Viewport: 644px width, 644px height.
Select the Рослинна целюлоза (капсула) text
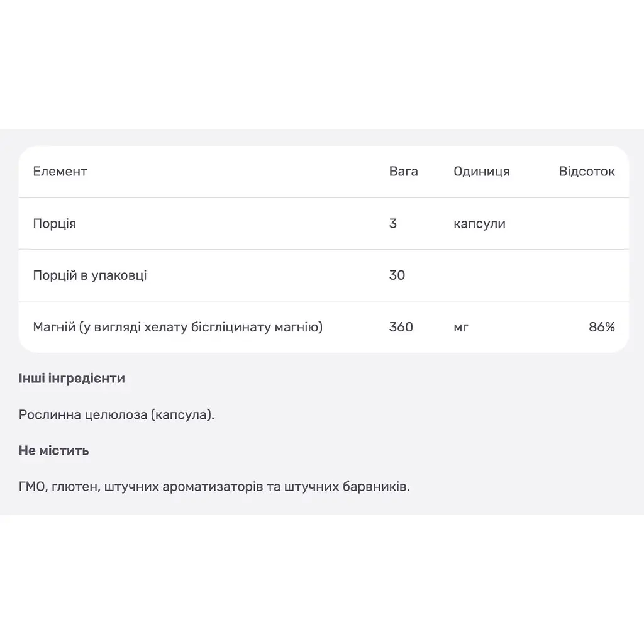116,415
